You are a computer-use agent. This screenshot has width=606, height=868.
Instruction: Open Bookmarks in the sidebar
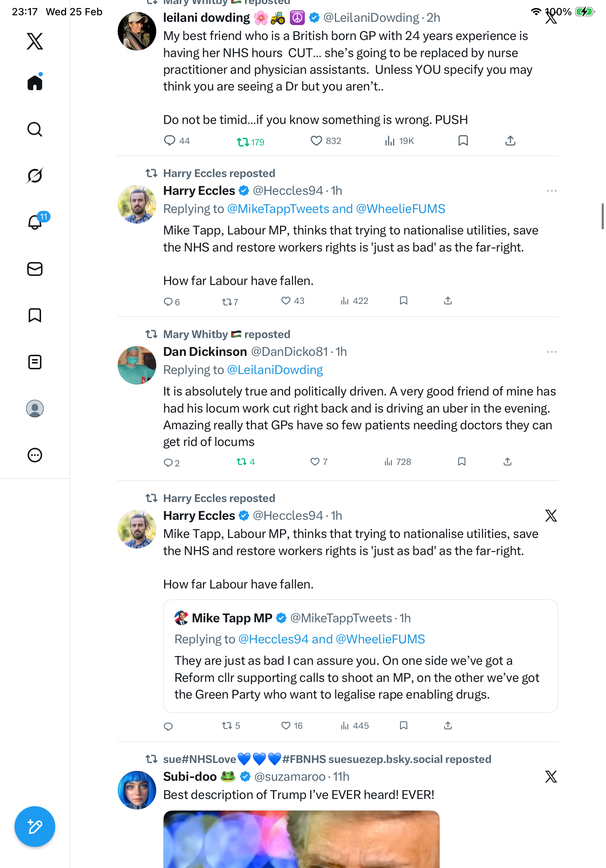click(x=35, y=315)
